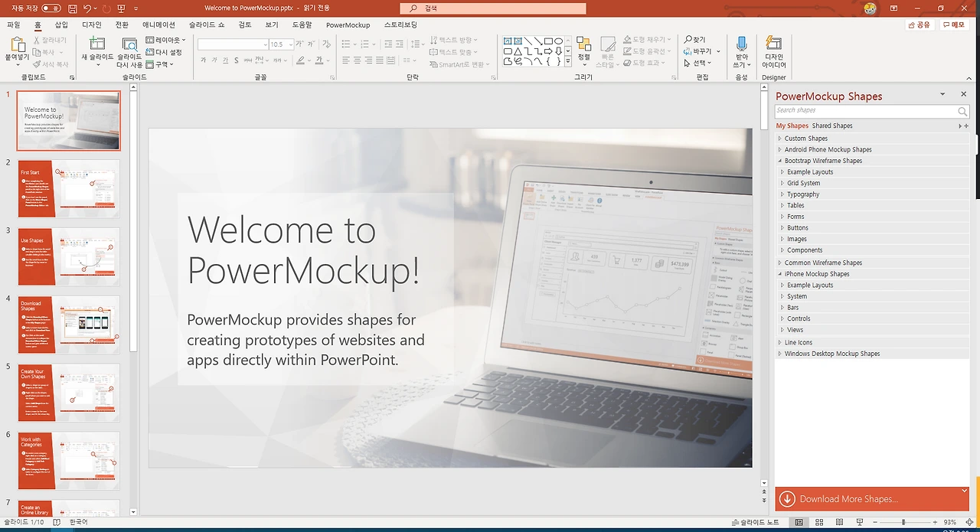
Task: Open the PowerMockup pane options dropdown arrow
Action: coord(942,94)
